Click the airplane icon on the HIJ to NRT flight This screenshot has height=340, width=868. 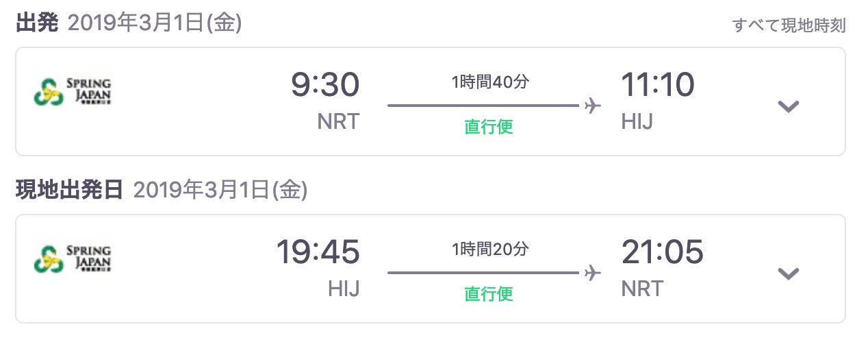(593, 273)
